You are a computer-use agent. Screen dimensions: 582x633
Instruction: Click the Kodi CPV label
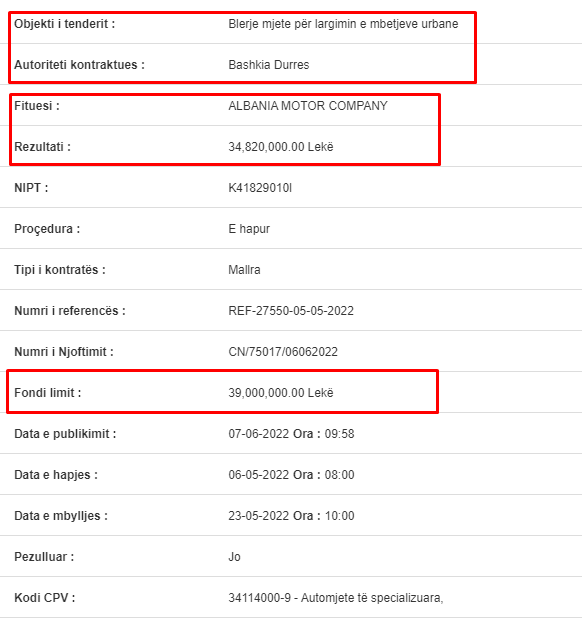pyautogui.click(x=44, y=597)
